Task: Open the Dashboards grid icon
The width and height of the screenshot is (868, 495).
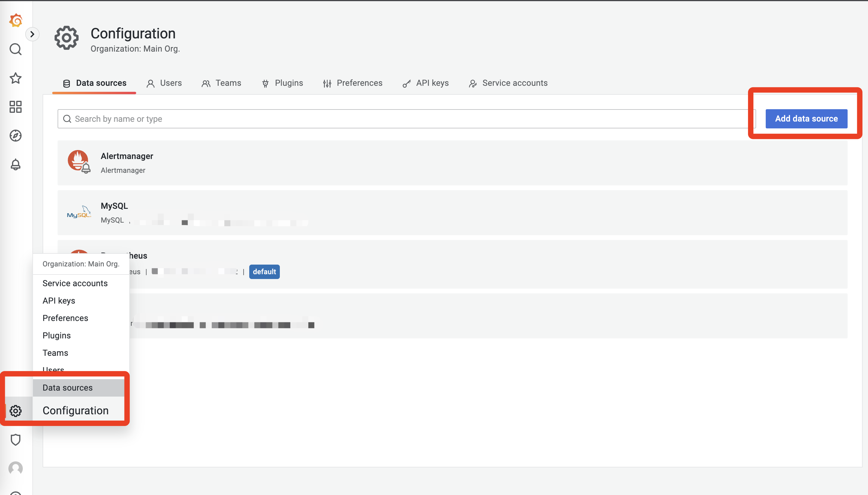Action: tap(16, 107)
